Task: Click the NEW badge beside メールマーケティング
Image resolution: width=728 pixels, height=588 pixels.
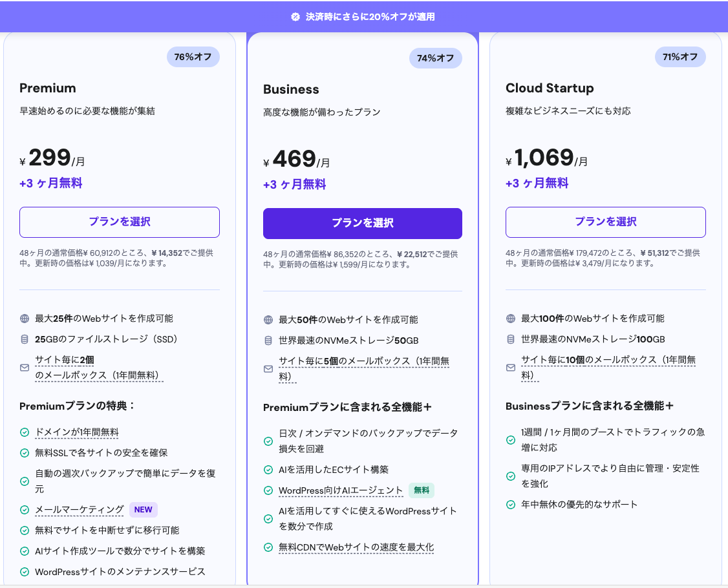Action: coord(143,509)
